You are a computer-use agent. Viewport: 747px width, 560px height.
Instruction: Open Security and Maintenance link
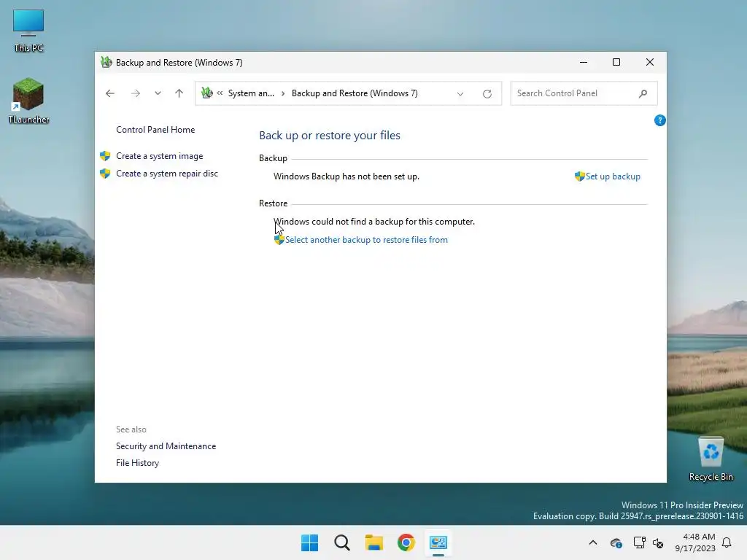166,446
